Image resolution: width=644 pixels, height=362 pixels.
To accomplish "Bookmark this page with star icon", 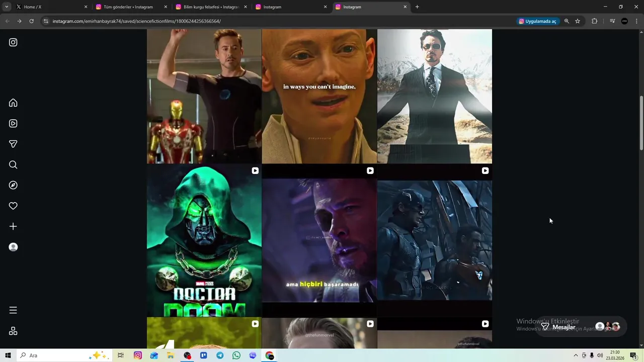I will pyautogui.click(x=578, y=21).
